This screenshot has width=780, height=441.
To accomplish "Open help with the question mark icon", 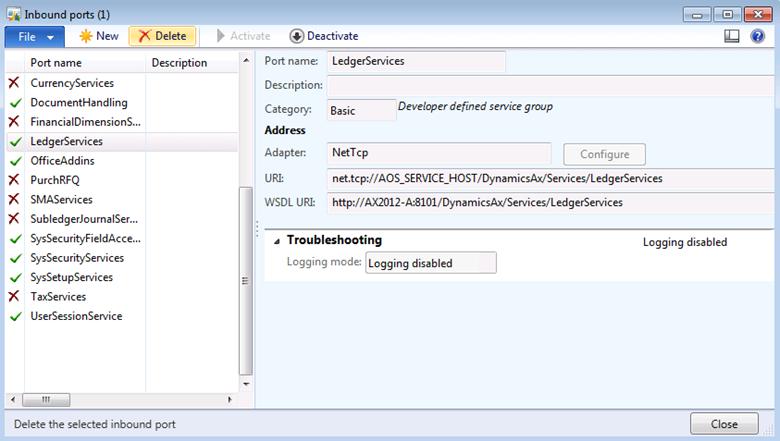I will (x=757, y=36).
